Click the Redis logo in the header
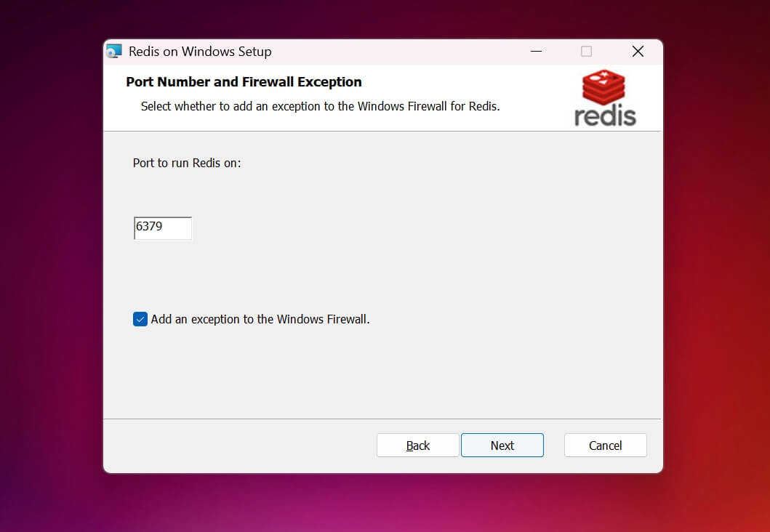The width and height of the screenshot is (770, 532). pos(605,97)
